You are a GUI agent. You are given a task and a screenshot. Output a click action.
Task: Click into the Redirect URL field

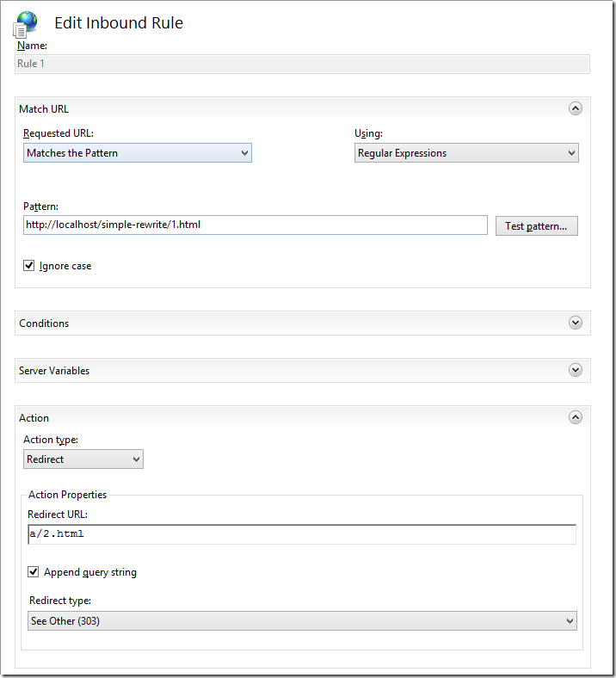[302, 534]
